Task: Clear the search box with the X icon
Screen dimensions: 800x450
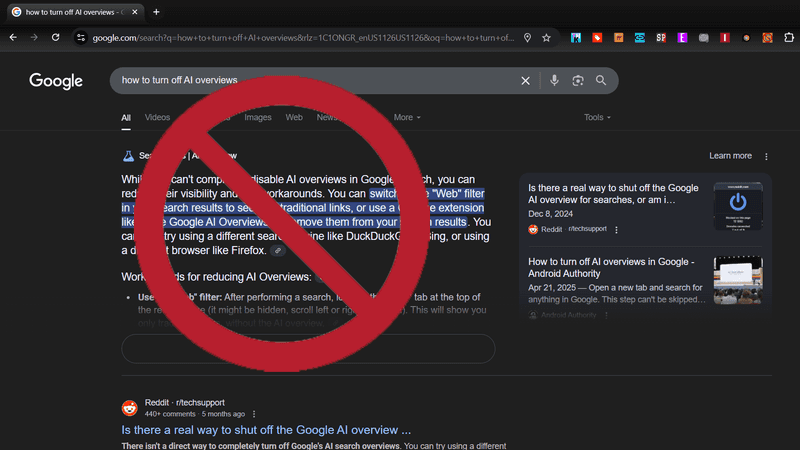Action: [x=526, y=81]
